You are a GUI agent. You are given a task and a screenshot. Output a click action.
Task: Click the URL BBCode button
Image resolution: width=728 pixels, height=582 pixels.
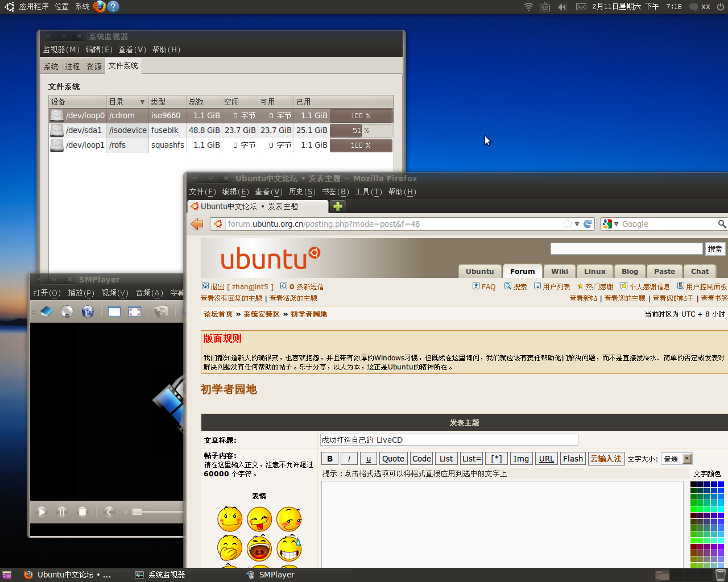tap(547, 459)
